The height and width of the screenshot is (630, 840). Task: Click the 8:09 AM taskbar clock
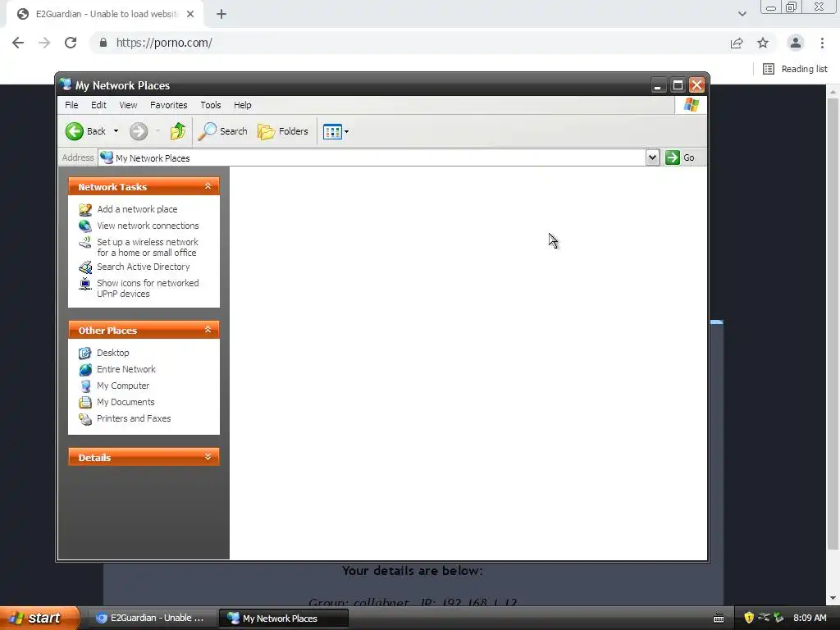pyautogui.click(x=810, y=618)
